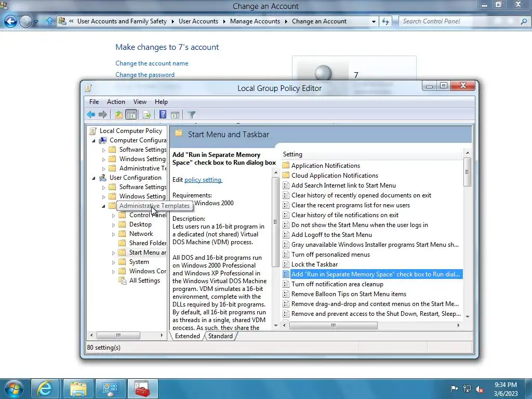Click the tree pane horizontal scrollbar thumb
The width and height of the screenshot is (532, 399).
pyautogui.click(x=118, y=335)
